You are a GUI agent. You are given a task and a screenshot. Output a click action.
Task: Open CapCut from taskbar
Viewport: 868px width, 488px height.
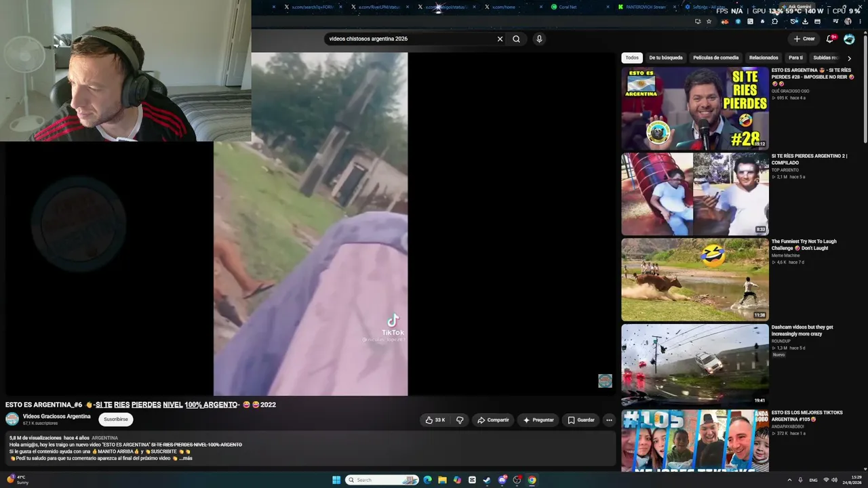tap(472, 480)
